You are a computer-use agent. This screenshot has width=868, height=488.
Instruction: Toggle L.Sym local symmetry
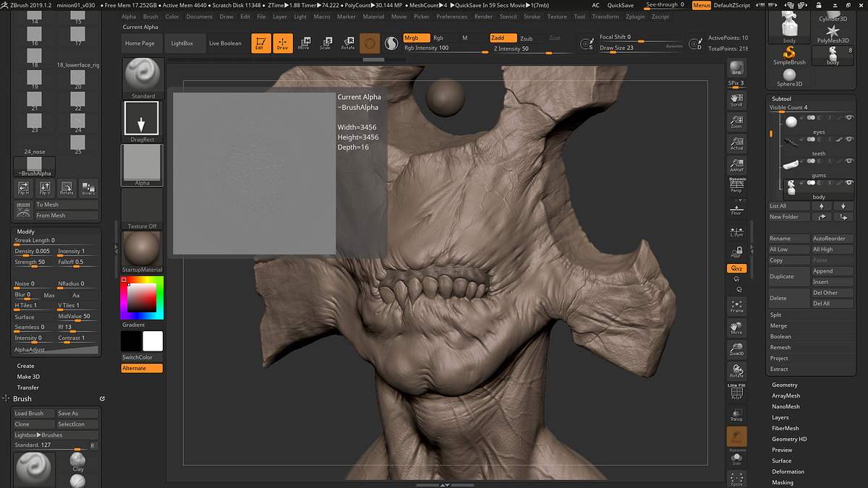point(736,231)
